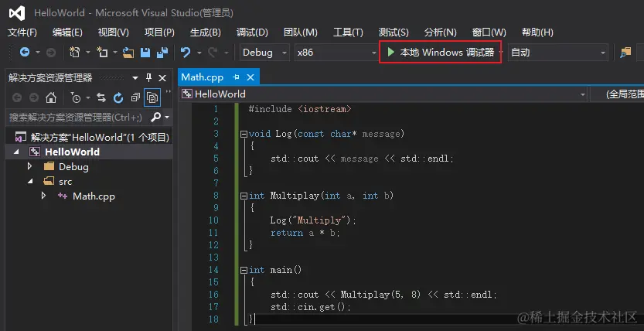
Task: Click the Pending Changes Filter clock icon
Action: click(x=76, y=97)
